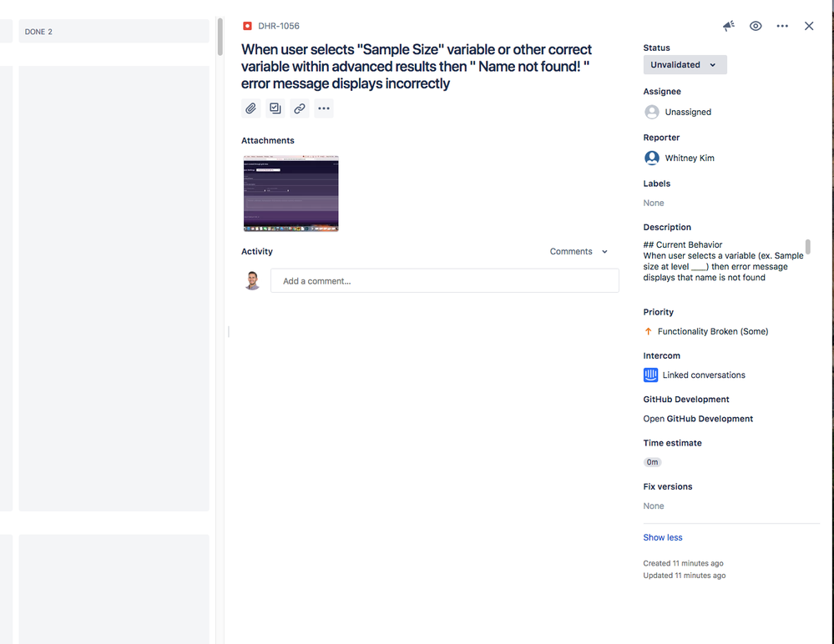834x644 pixels.
Task: Collapse details with the Show less expander
Action: tap(662, 537)
